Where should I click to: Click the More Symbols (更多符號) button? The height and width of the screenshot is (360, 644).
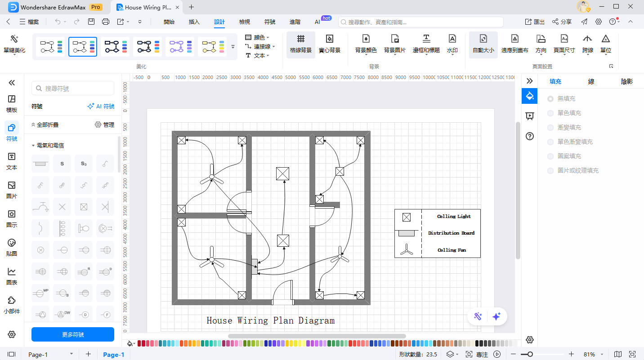(x=73, y=334)
